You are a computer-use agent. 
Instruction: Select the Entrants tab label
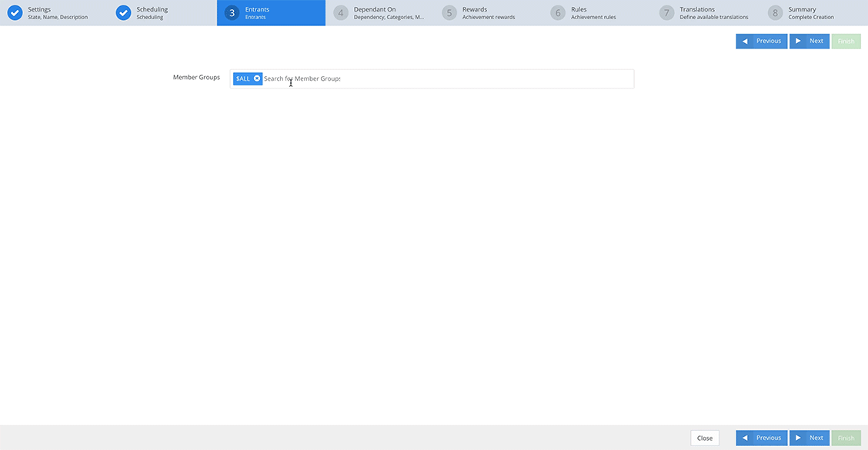click(x=257, y=10)
